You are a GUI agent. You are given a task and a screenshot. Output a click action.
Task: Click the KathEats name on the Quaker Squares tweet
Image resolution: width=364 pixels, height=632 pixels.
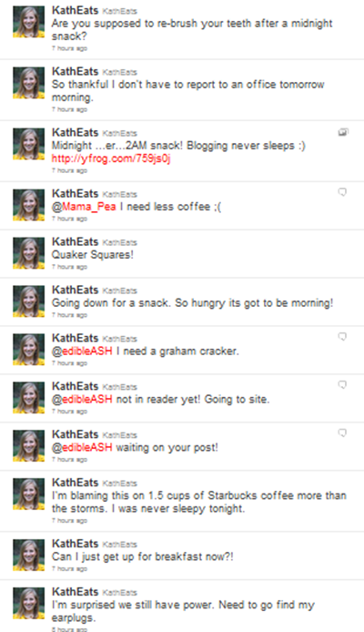click(75, 242)
